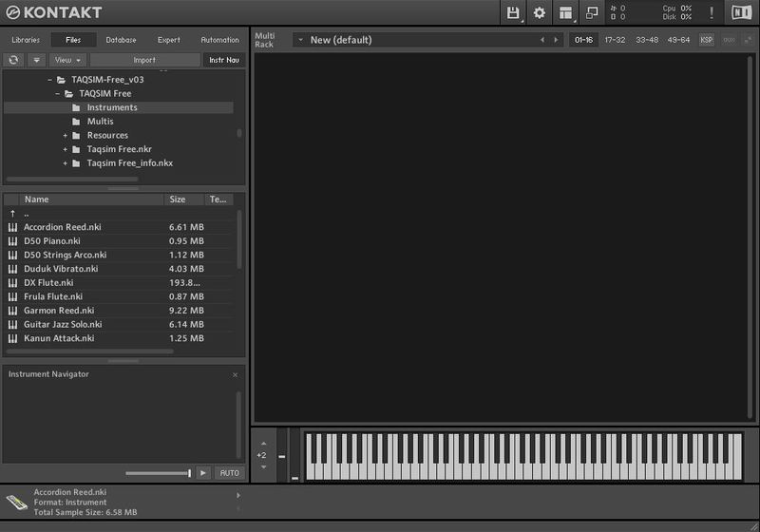Image resolution: width=760 pixels, height=532 pixels.
Task: Click the exclamation panic button
Action: (711, 12)
